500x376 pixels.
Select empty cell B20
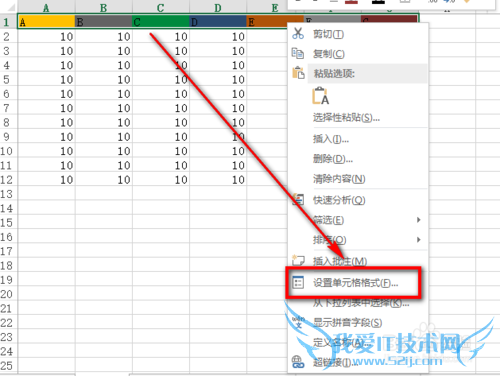pyautogui.click(x=104, y=294)
